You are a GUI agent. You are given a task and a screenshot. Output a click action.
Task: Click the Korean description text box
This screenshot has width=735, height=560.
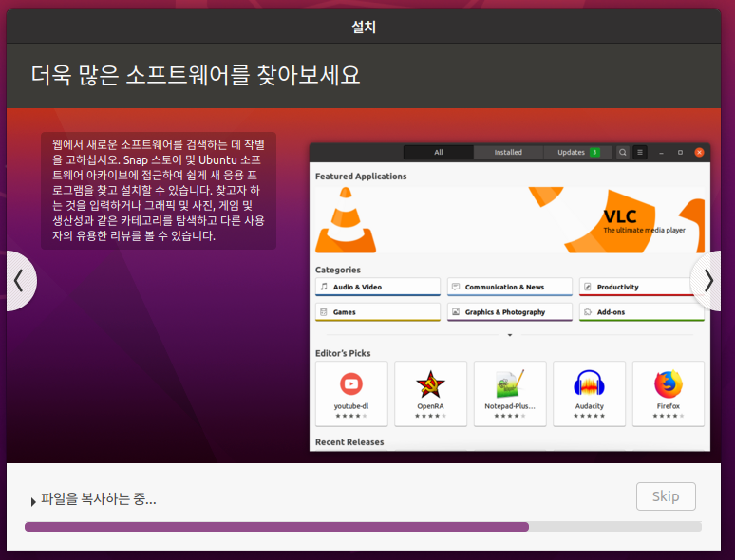(159, 191)
